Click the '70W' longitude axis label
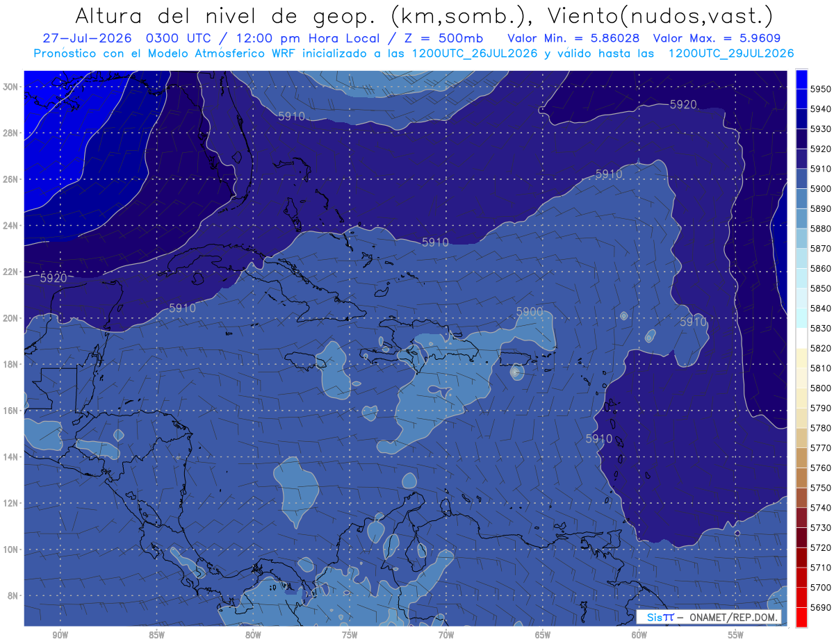The width and height of the screenshot is (834, 644). point(446,635)
